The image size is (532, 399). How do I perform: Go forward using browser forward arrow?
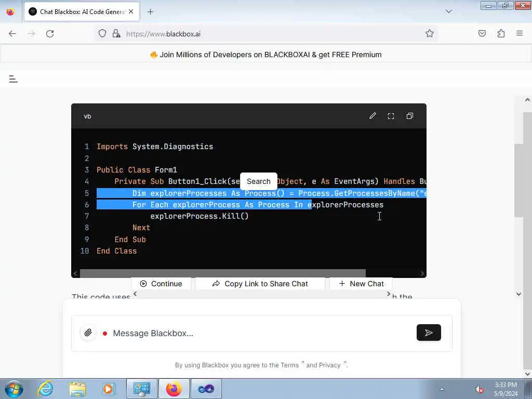(31, 34)
